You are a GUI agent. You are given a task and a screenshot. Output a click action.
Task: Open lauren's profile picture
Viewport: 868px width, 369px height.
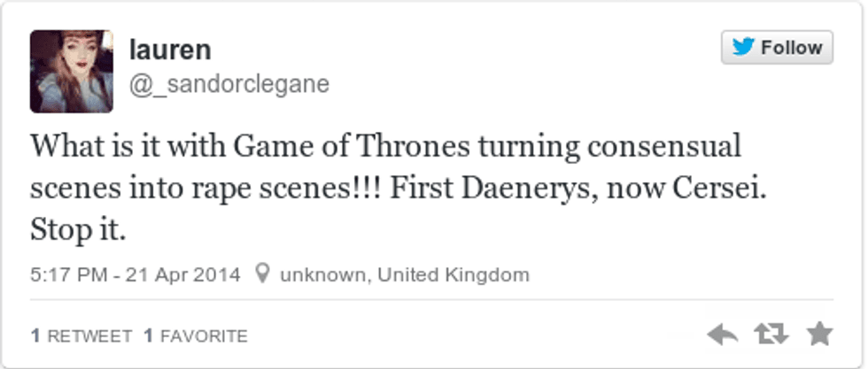pos(72,72)
